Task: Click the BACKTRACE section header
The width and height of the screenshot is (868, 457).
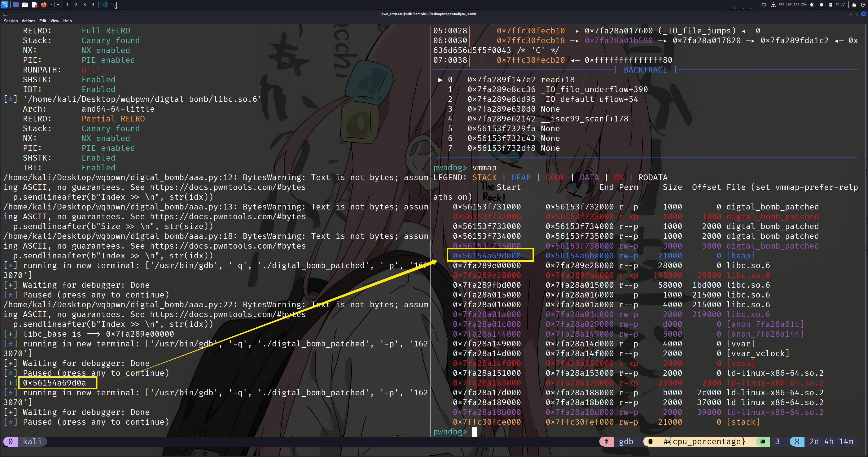Action: click(x=645, y=70)
